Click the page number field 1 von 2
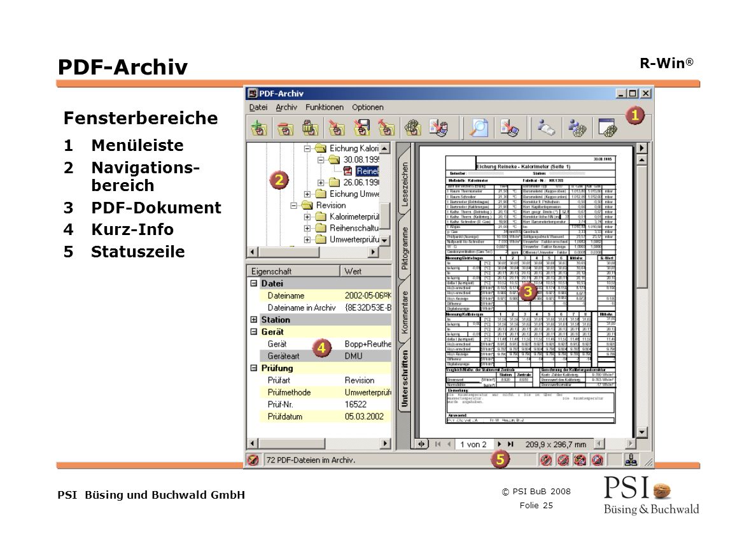 tap(473, 445)
